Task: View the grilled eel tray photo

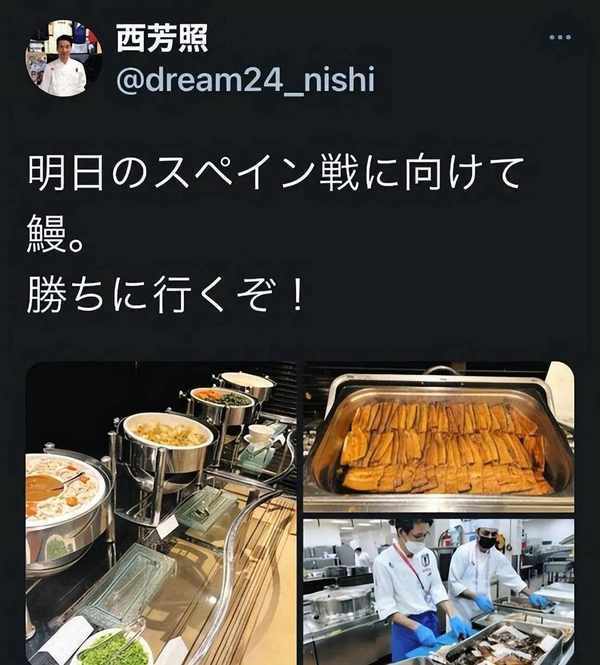Action: [x=439, y=437]
